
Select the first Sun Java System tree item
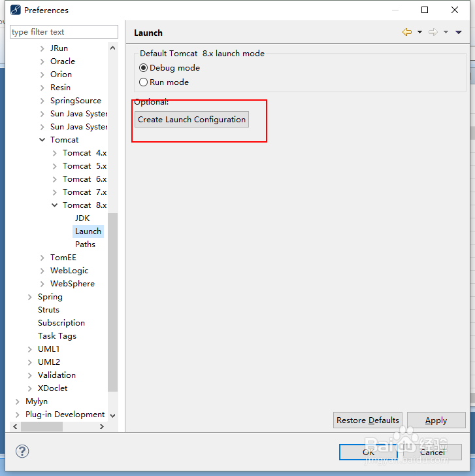(78, 114)
